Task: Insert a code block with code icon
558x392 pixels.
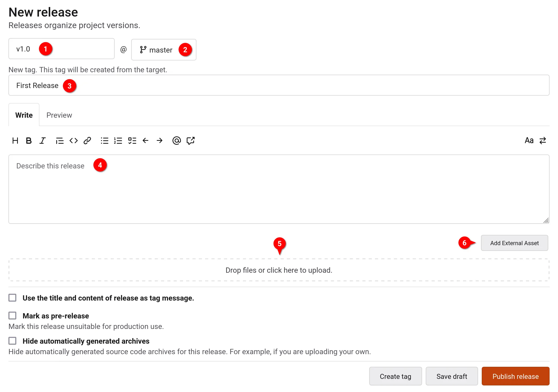Action: coord(74,141)
